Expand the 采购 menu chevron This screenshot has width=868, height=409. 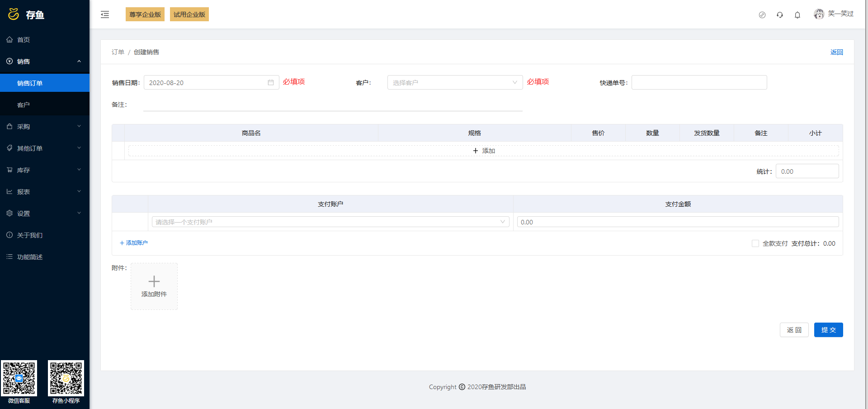tap(79, 127)
